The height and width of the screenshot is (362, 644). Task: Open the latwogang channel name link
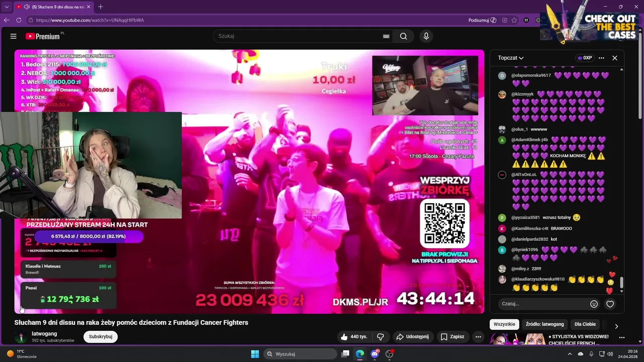(44, 333)
